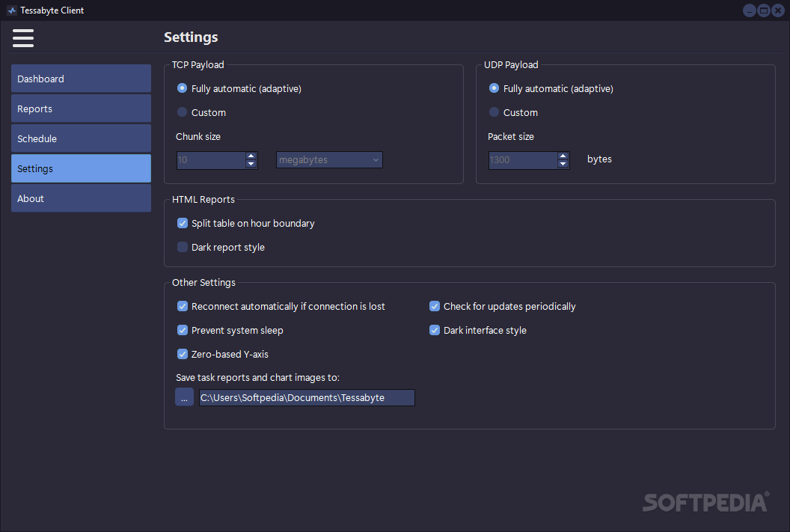Select Fully automatic TCP payload mode

pos(182,88)
